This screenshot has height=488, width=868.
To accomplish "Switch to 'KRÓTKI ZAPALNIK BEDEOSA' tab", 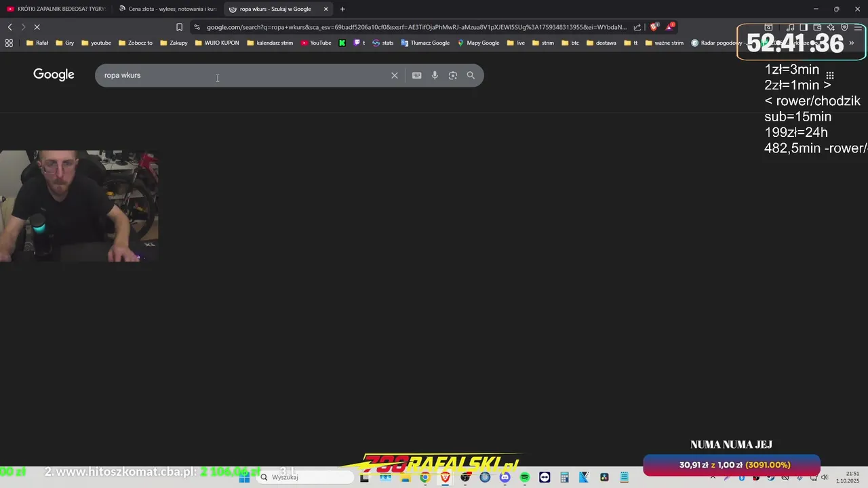I will tap(56, 9).
